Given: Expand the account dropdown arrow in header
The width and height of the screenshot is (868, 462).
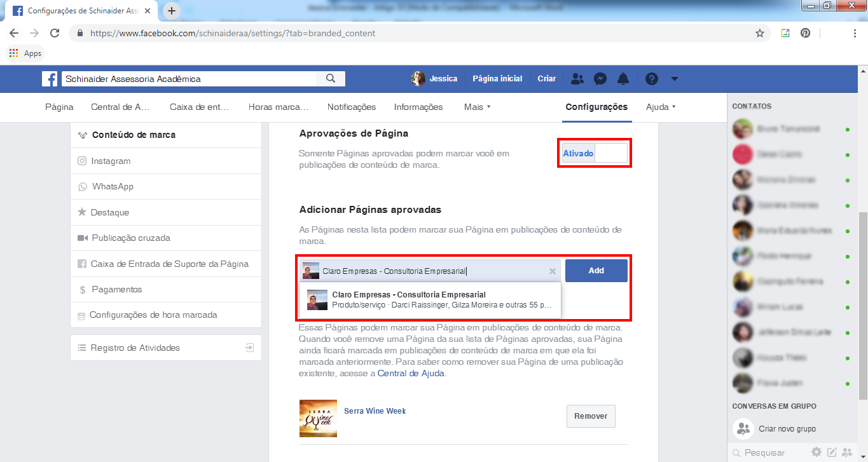Looking at the screenshot, I should tap(675, 79).
